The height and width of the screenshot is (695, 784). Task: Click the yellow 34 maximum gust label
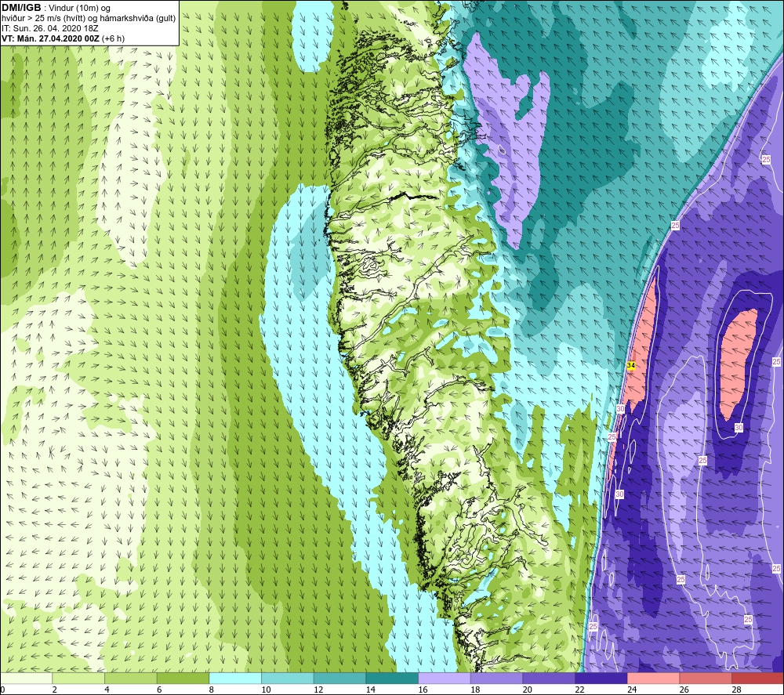coord(631,365)
